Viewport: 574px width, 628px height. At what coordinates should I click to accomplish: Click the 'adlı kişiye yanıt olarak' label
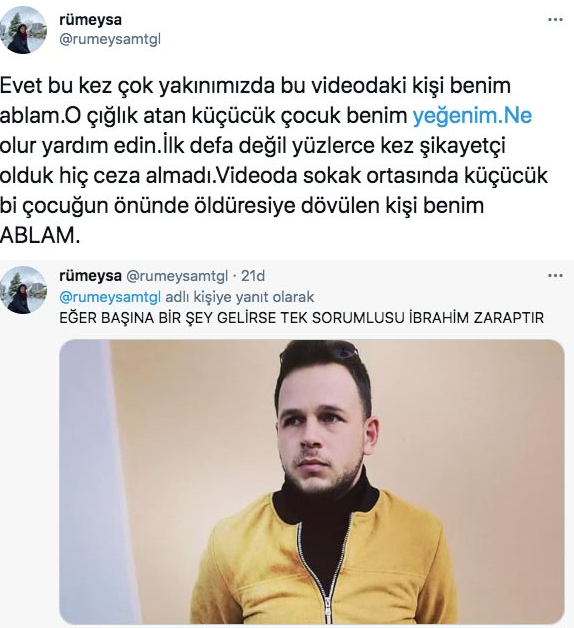point(240,297)
